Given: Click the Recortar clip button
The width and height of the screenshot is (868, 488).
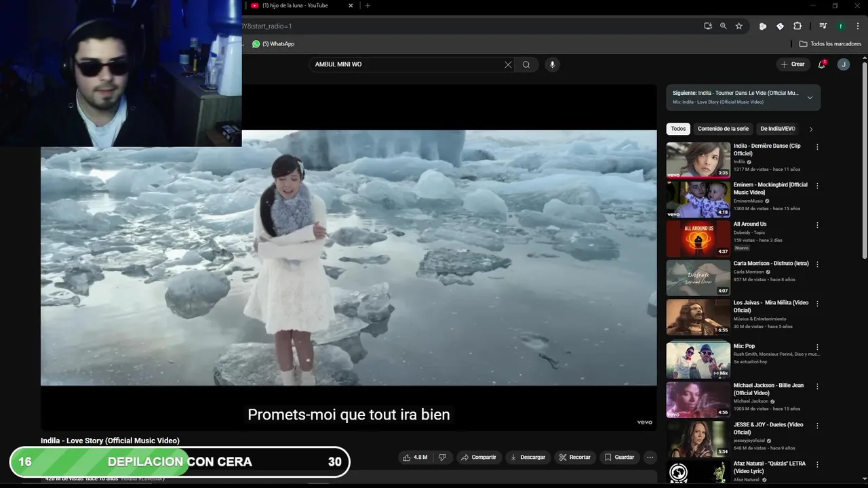Looking at the screenshot, I should tap(574, 457).
